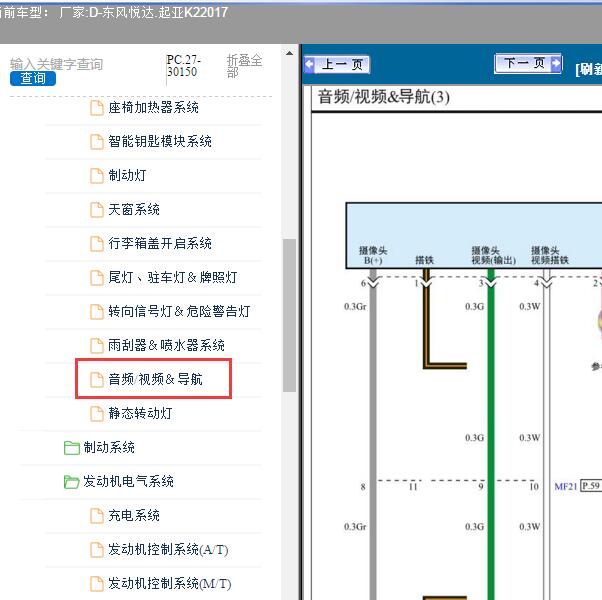Open the 行李箱盖开启系统 entry
This screenshot has height=600, width=602.
click(160, 243)
